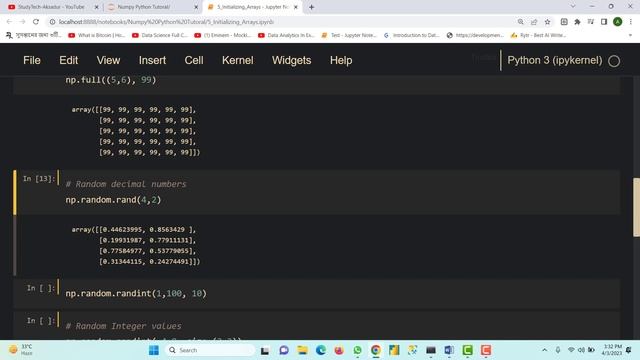Open the 'Data Science Full C...' bookmark
This screenshot has height=360, width=640.
(x=160, y=36)
